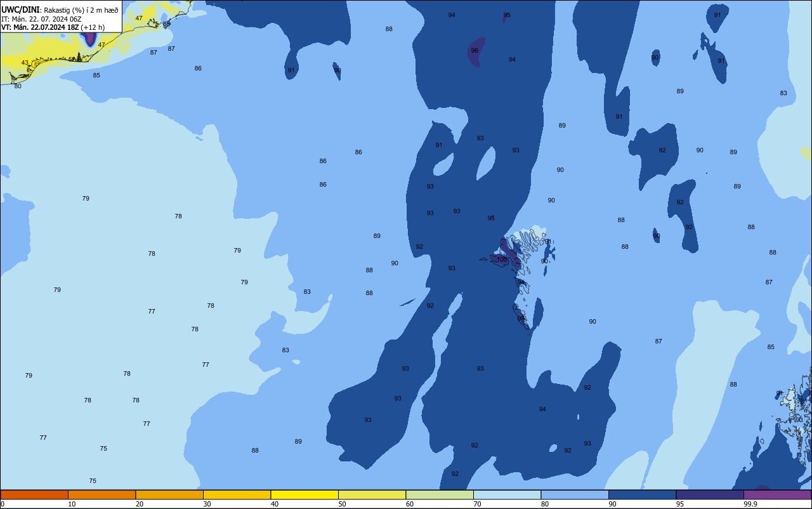Click the 70–80 pale blue legend swatch
This screenshot has height=509, width=812.
507,494
